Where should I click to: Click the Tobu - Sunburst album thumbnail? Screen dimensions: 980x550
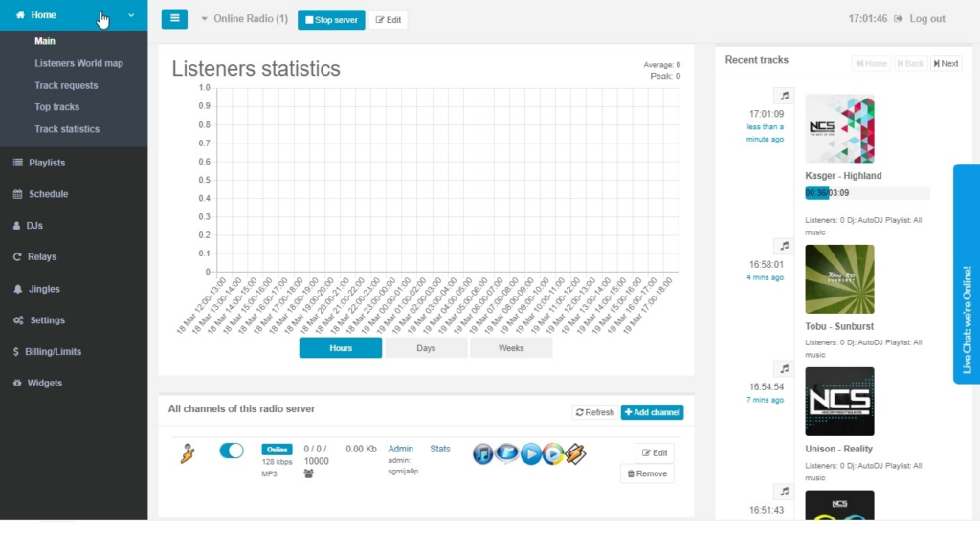click(839, 279)
